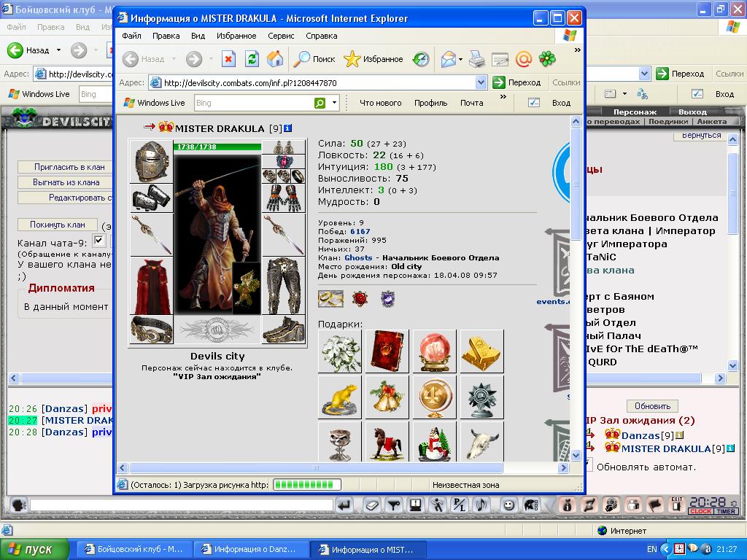The image size is (747, 560).
Task: Expand the popup toolbar overflow chevron
Action: 578,50
